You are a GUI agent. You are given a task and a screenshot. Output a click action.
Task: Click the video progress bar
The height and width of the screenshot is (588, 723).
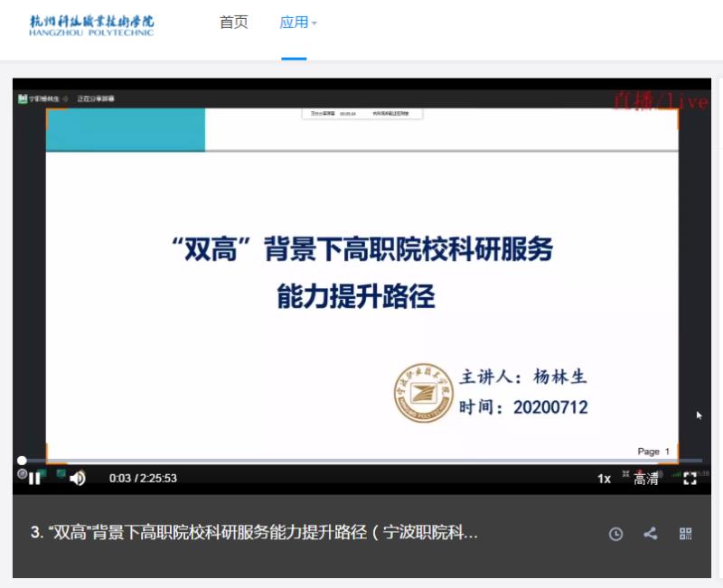point(361,461)
